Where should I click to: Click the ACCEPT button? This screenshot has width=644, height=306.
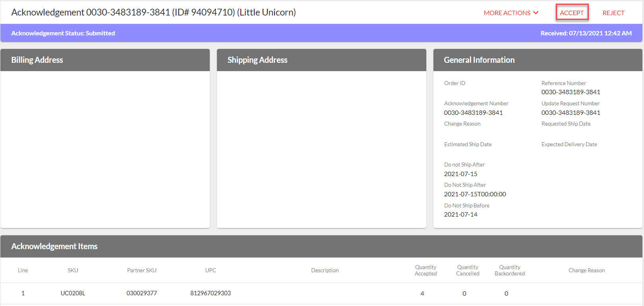[x=572, y=13]
